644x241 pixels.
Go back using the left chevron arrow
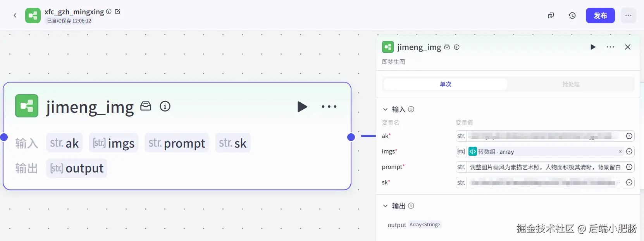pos(15,15)
